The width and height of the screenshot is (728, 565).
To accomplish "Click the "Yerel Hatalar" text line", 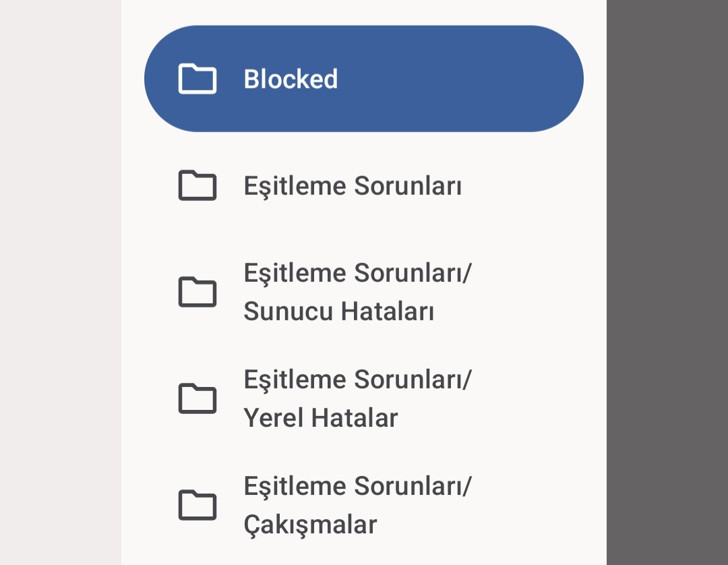I will (x=320, y=418).
